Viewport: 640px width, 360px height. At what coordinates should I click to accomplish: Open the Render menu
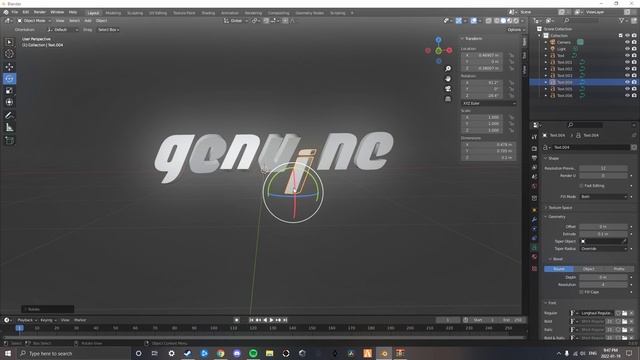pyautogui.click(x=40, y=13)
